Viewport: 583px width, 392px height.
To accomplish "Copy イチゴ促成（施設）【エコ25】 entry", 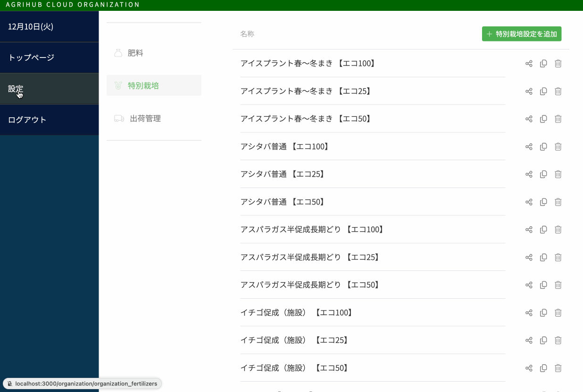I will pos(543,341).
